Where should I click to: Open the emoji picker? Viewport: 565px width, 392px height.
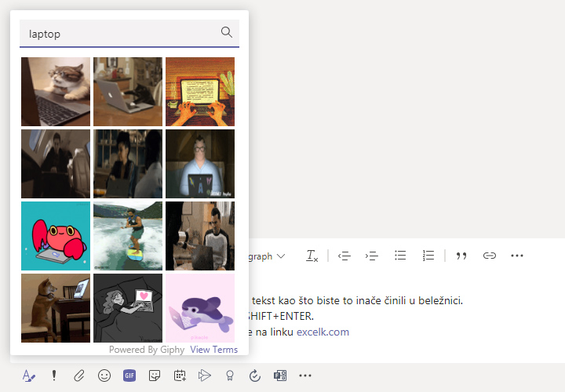coord(104,376)
